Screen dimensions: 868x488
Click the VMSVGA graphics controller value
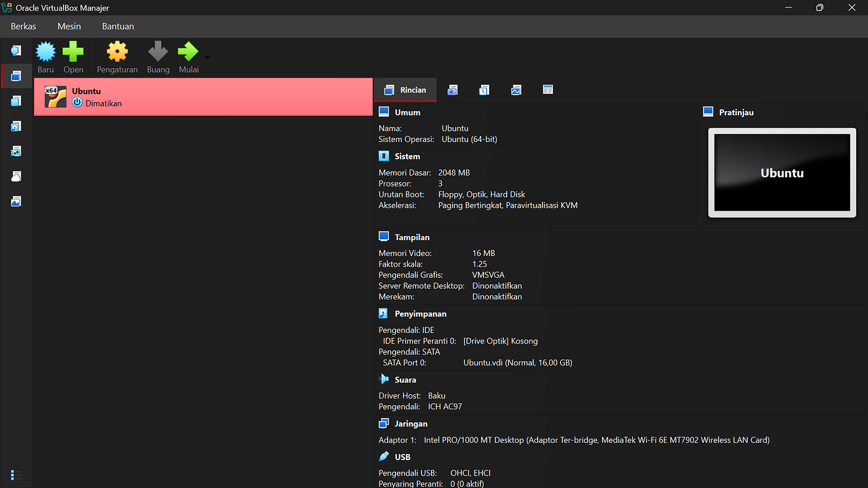point(489,275)
